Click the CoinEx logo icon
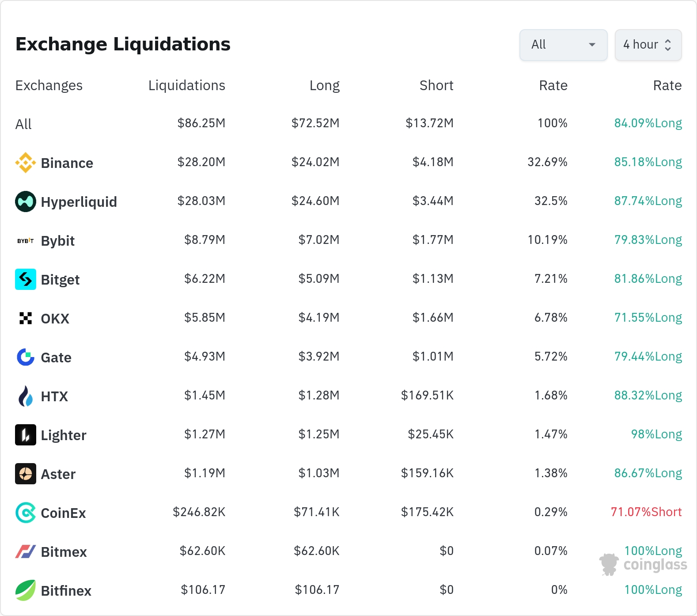 [x=26, y=513]
